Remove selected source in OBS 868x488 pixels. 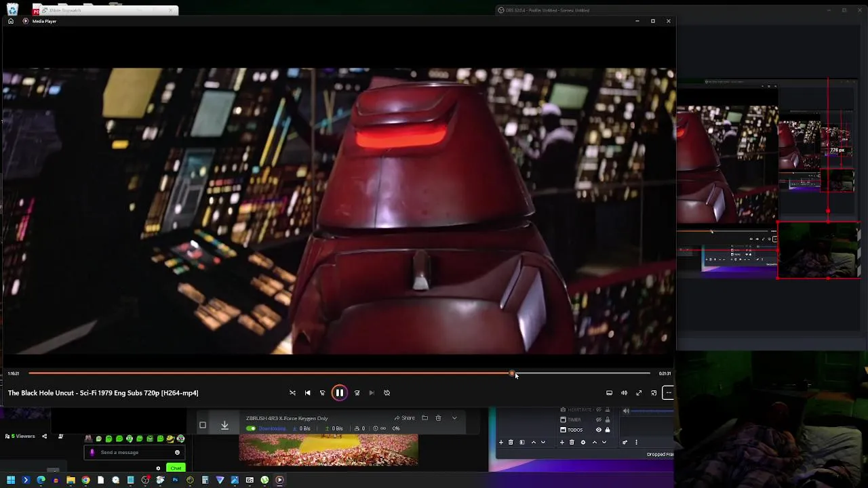(x=572, y=443)
